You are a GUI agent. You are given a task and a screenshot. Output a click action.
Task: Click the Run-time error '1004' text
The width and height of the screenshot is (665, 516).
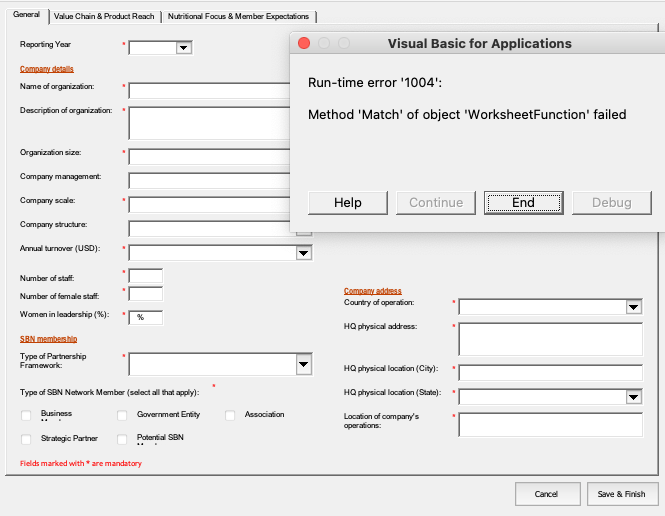pyautogui.click(x=375, y=82)
